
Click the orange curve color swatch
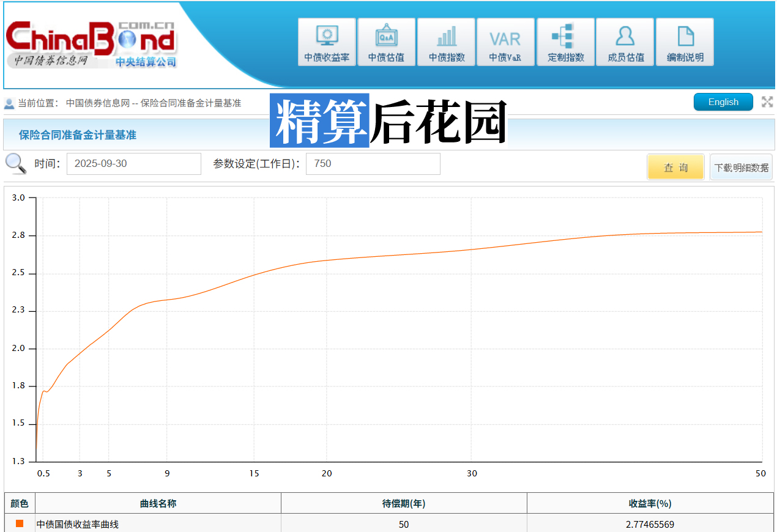20,523
